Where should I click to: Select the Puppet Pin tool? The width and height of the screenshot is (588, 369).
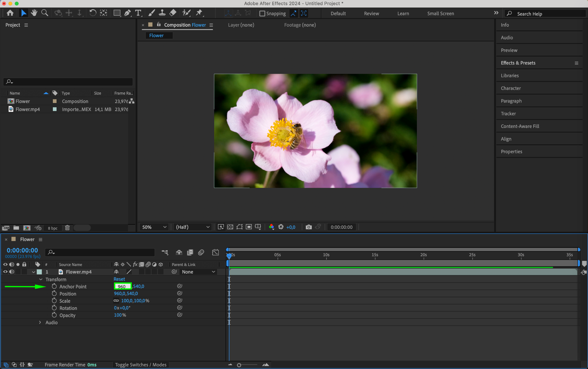[199, 13]
